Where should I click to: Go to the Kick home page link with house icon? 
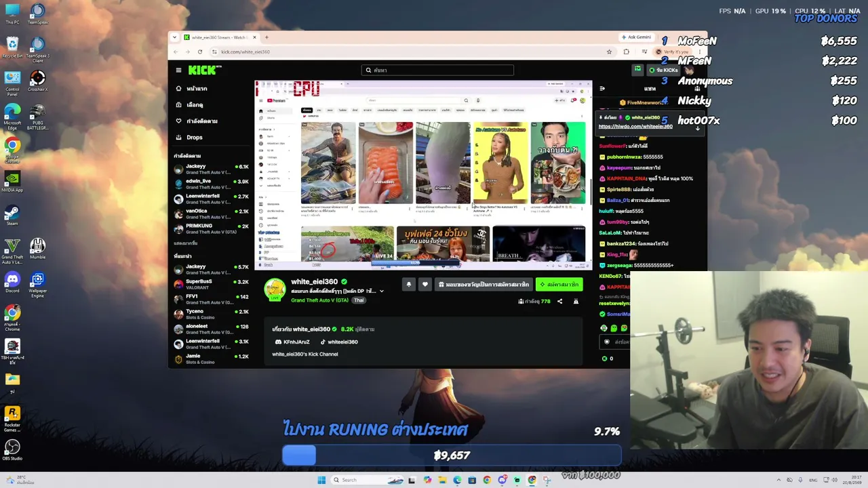tap(192, 89)
